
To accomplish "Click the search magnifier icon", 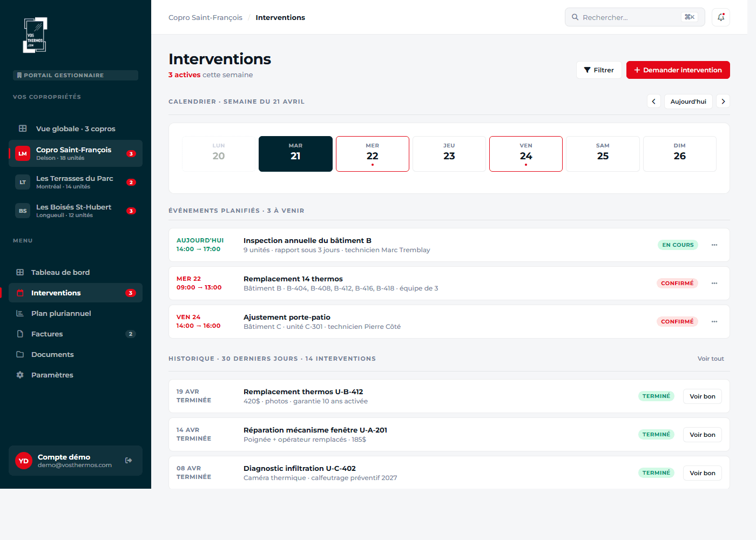I will (x=575, y=17).
